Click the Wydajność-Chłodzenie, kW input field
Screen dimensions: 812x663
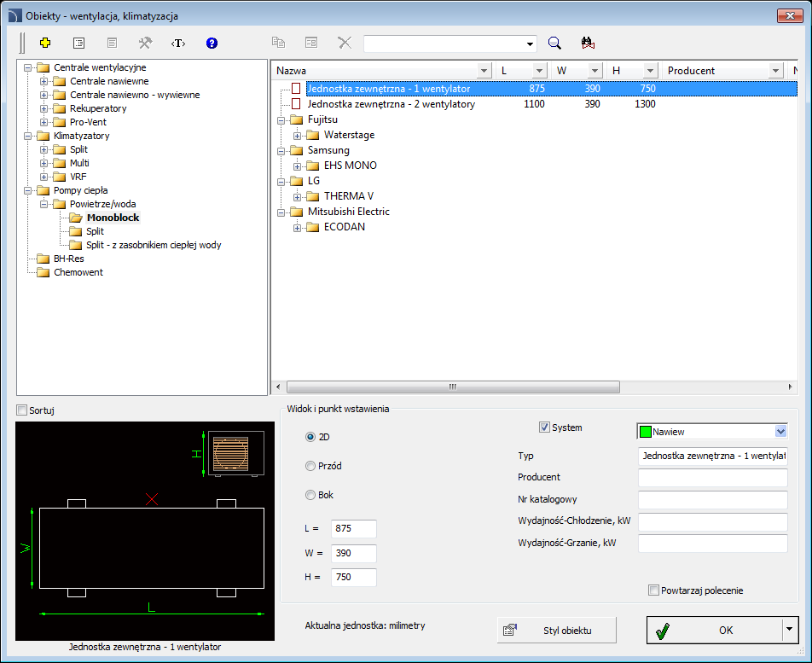[712, 521]
